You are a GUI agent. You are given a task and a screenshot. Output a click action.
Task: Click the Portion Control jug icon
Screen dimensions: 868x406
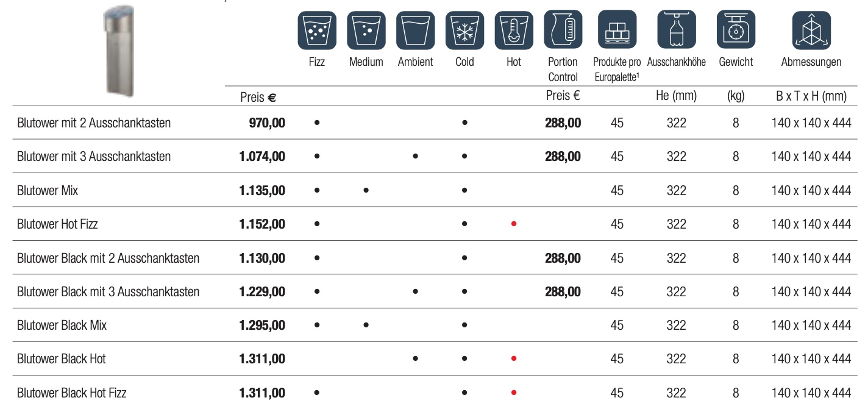tap(563, 30)
